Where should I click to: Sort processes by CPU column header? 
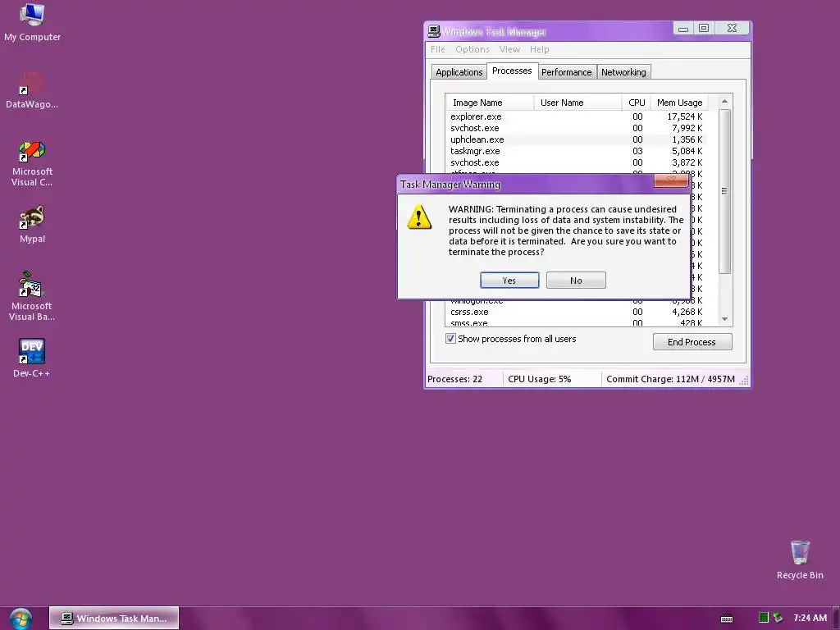click(637, 103)
